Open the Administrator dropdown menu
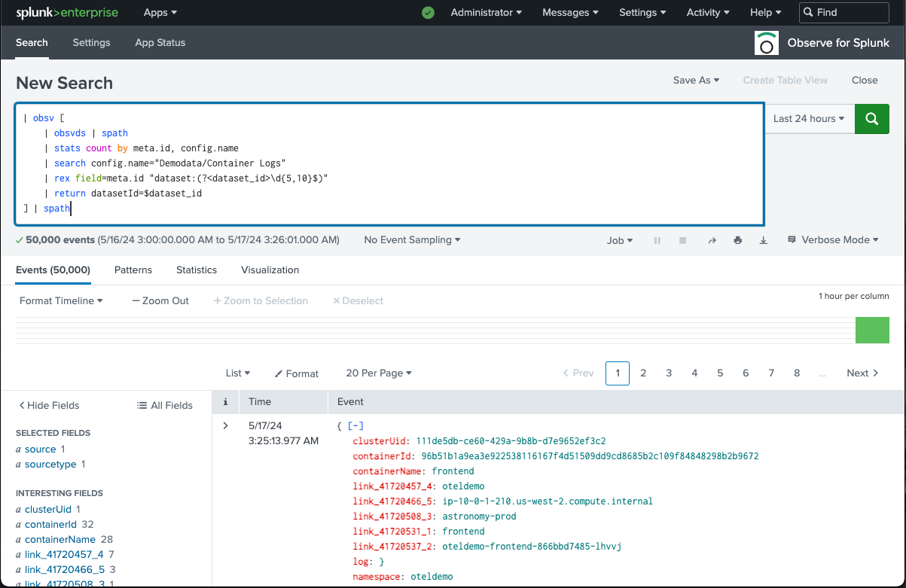The height and width of the screenshot is (588, 906). click(x=487, y=13)
